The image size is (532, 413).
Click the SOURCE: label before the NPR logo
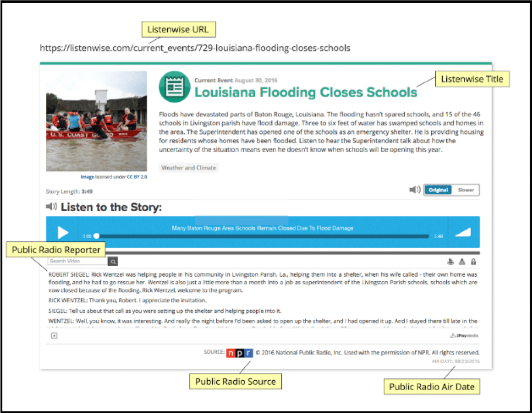pyautogui.click(x=214, y=352)
